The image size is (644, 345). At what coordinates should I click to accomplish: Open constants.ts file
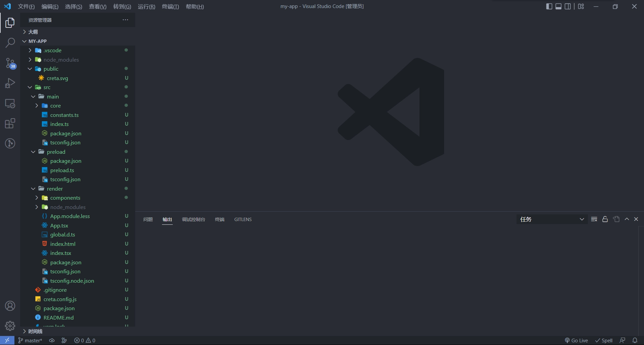pos(78,115)
